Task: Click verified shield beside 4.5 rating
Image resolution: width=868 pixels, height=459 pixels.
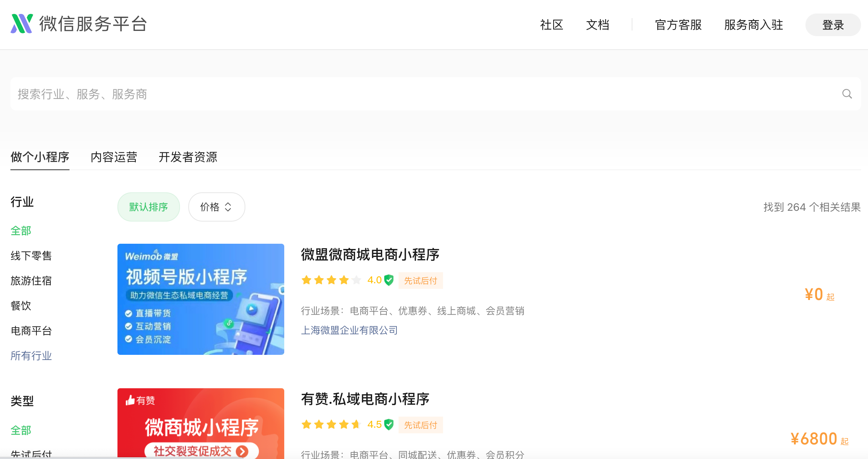Action: tap(389, 425)
